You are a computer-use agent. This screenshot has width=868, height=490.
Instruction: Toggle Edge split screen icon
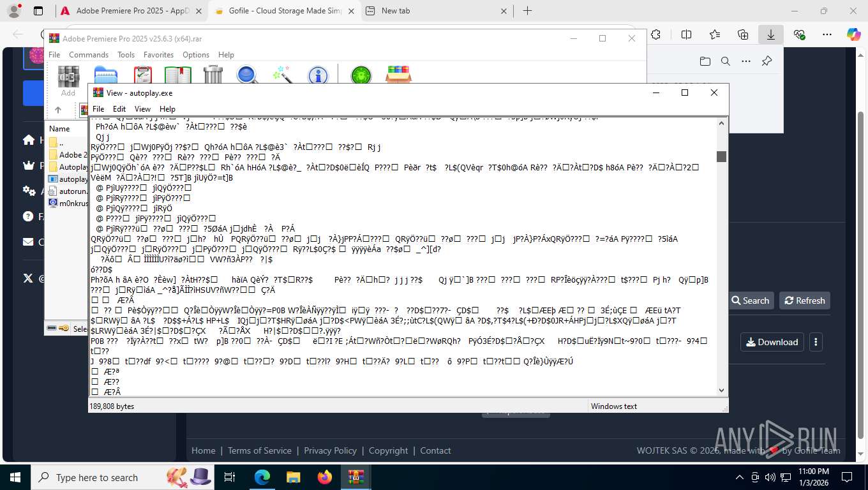click(x=686, y=34)
